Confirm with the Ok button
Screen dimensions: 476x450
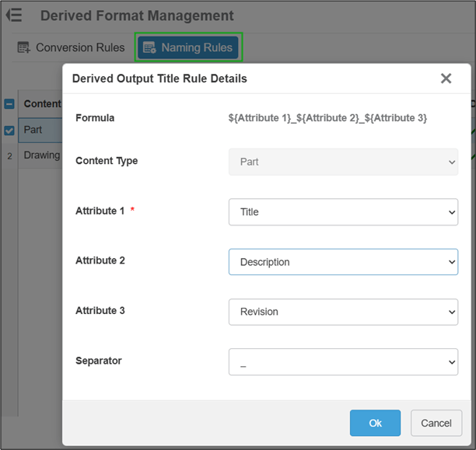375,423
